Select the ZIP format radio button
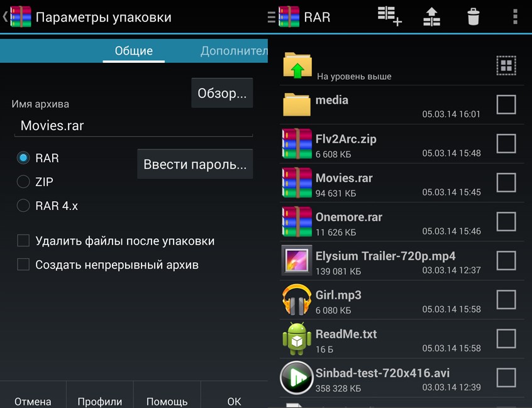This screenshot has width=532, height=408. 23,182
